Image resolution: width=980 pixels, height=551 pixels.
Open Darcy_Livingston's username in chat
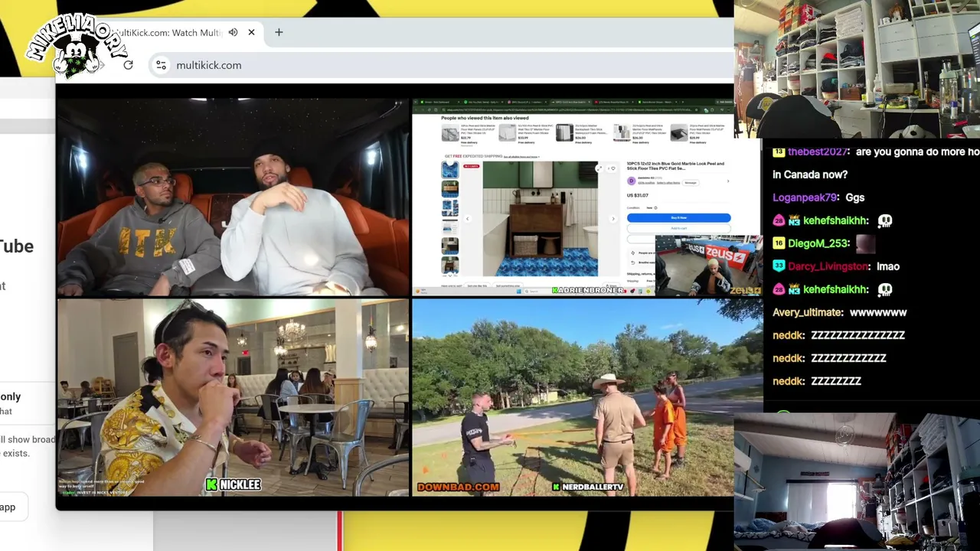828,266
